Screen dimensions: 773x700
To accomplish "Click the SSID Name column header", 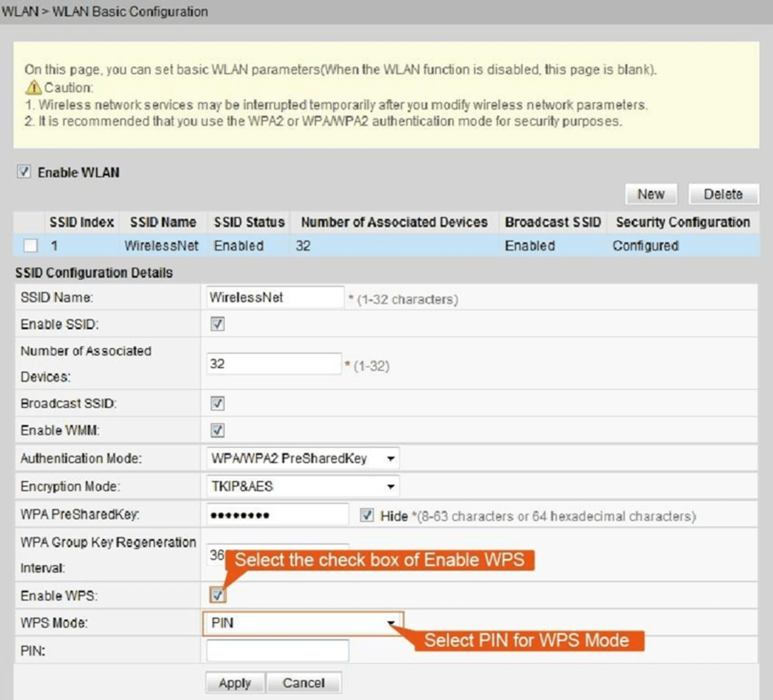I will click(x=163, y=222).
